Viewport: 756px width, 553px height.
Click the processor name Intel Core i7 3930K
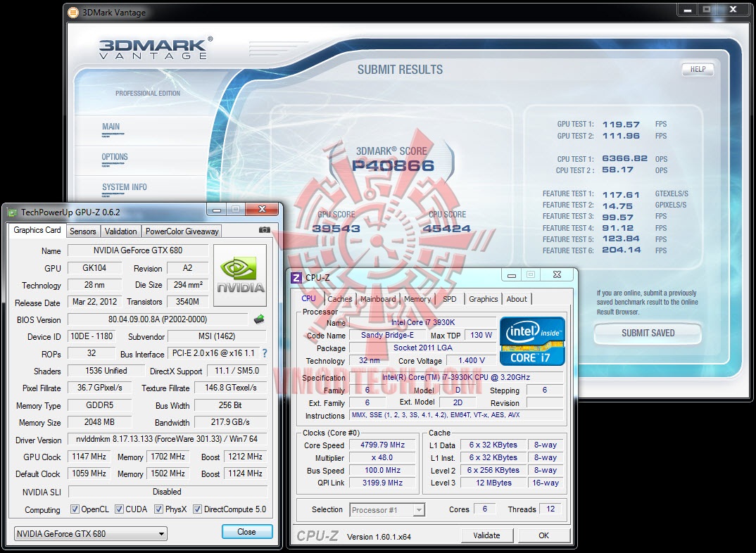click(423, 323)
